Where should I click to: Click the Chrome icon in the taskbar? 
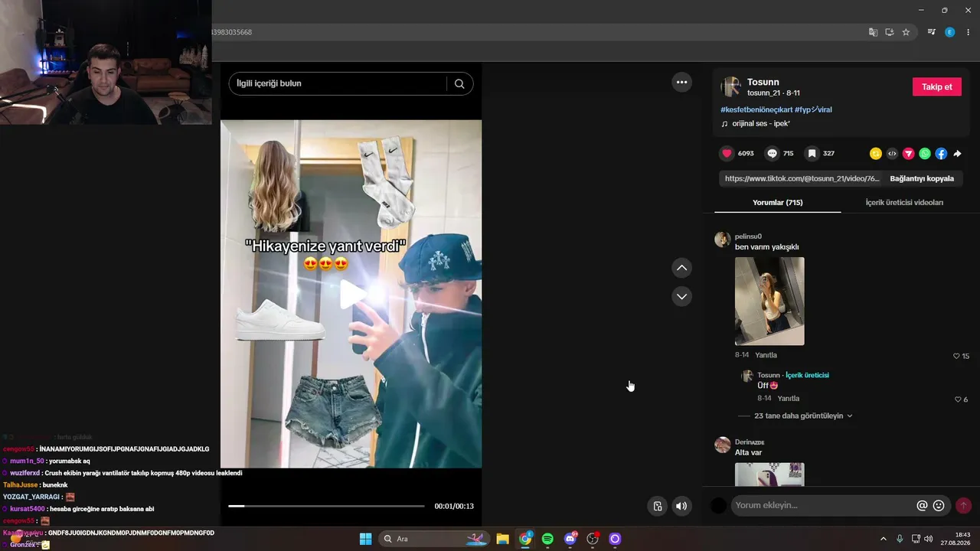pos(525,539)
